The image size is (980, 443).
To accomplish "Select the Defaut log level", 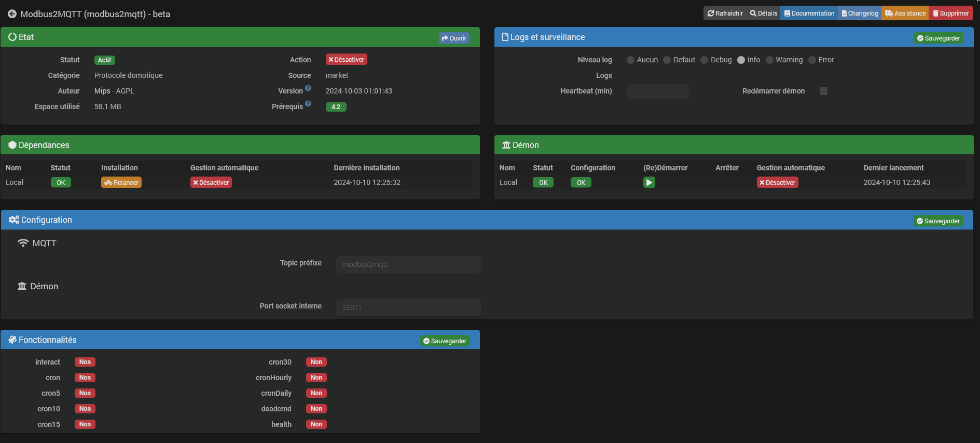I will [667, 60].
